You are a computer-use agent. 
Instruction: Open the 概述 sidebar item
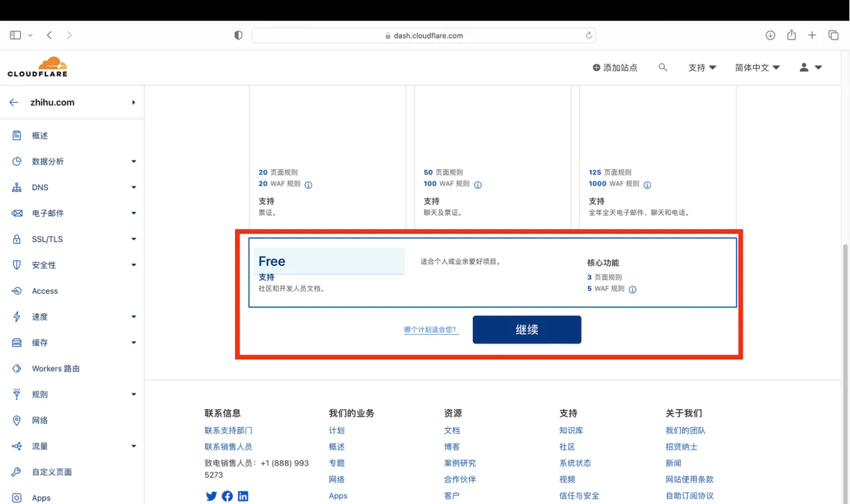click(x=40, y=136)
